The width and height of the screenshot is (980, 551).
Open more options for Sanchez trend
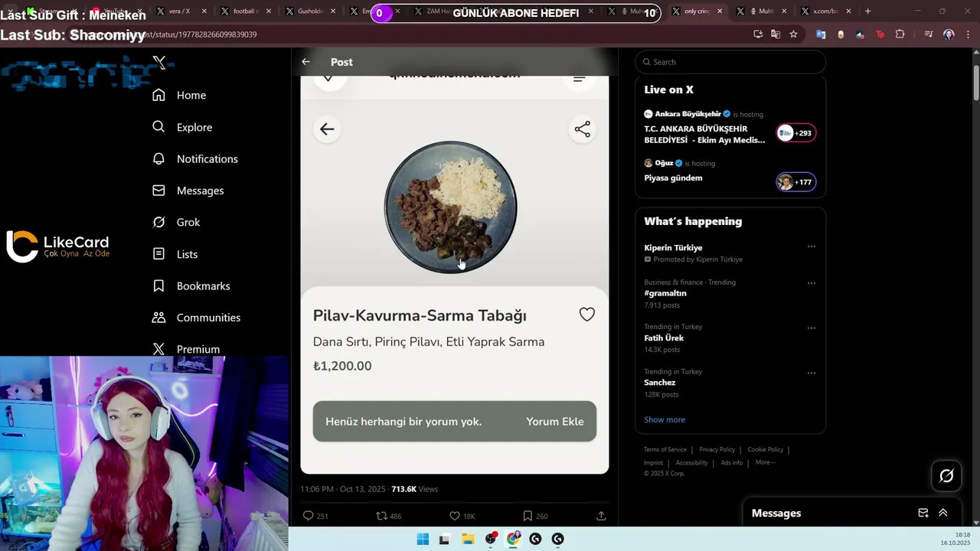click(812, 373)
